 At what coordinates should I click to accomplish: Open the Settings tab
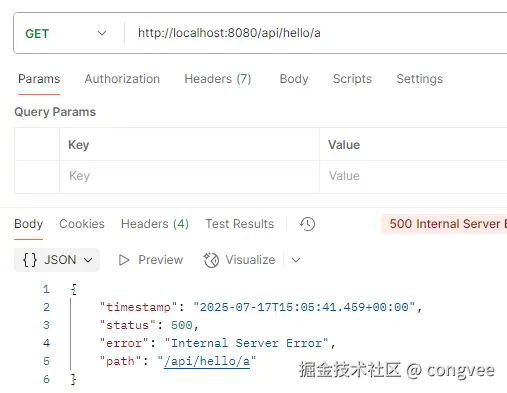click(419, 79)
